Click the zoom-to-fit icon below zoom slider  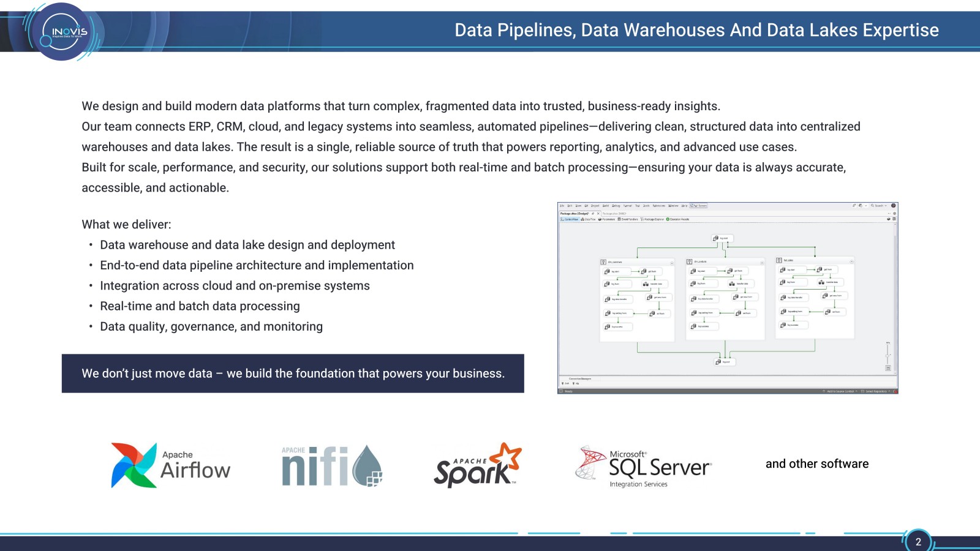888,368
